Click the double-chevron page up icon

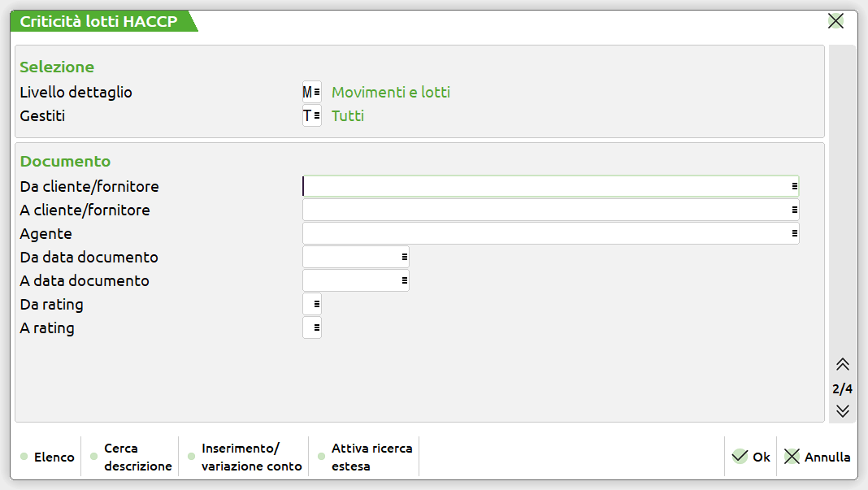[843, 364]
